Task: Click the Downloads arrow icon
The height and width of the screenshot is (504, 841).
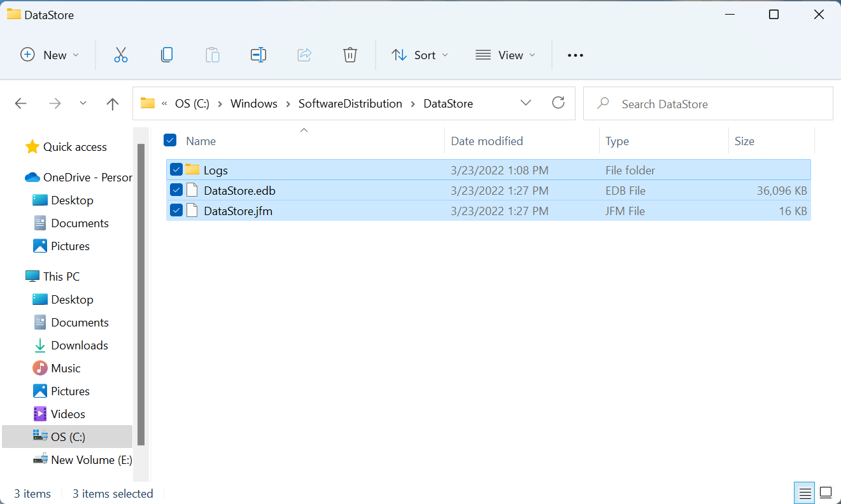Action: click(40, 346)
